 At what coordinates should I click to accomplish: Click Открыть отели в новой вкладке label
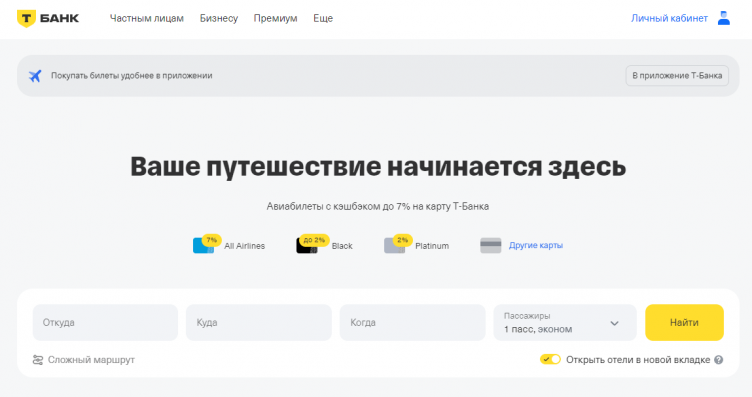pyautogui.click(x=638, y=360)
